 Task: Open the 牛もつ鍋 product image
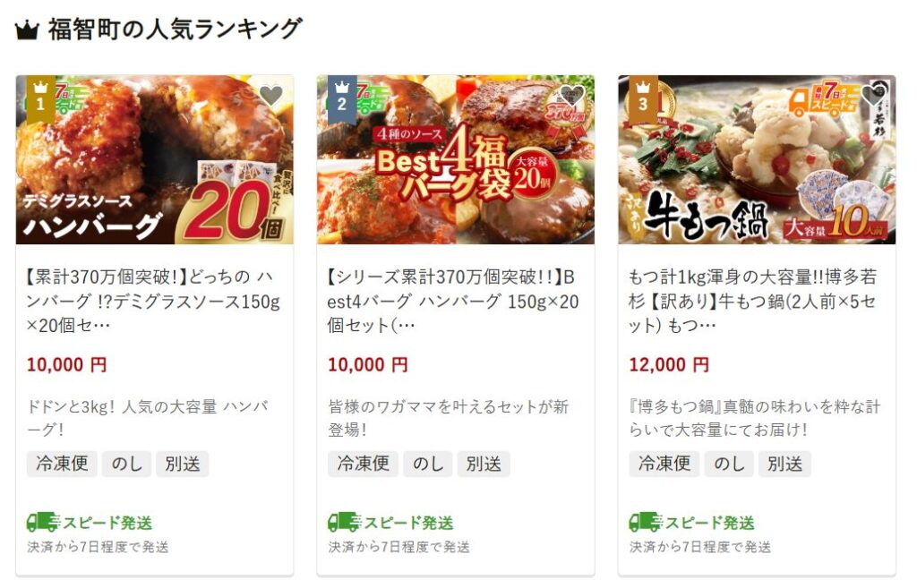pos(757,159)
